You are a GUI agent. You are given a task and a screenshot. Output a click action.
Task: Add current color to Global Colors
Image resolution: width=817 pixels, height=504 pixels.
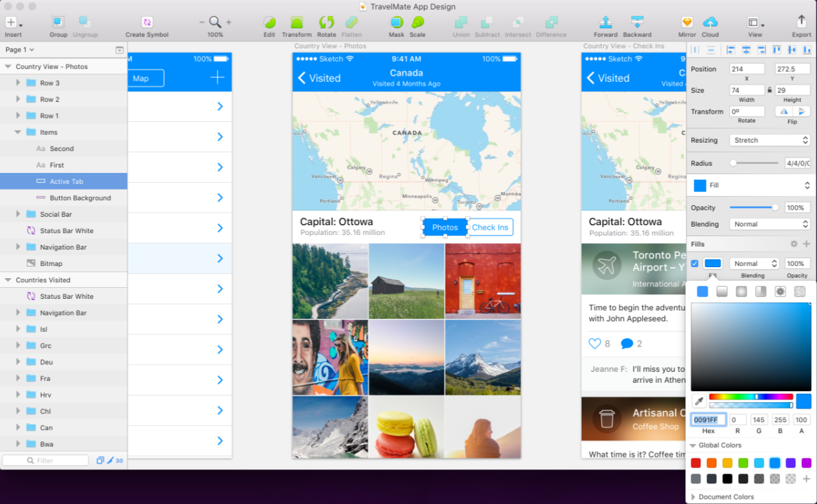click(x=806, y=479)
